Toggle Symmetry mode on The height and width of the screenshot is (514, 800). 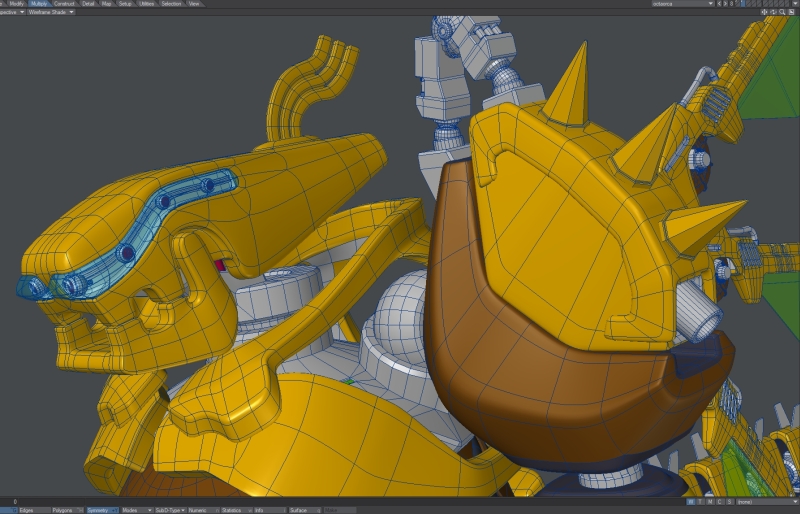100,510
